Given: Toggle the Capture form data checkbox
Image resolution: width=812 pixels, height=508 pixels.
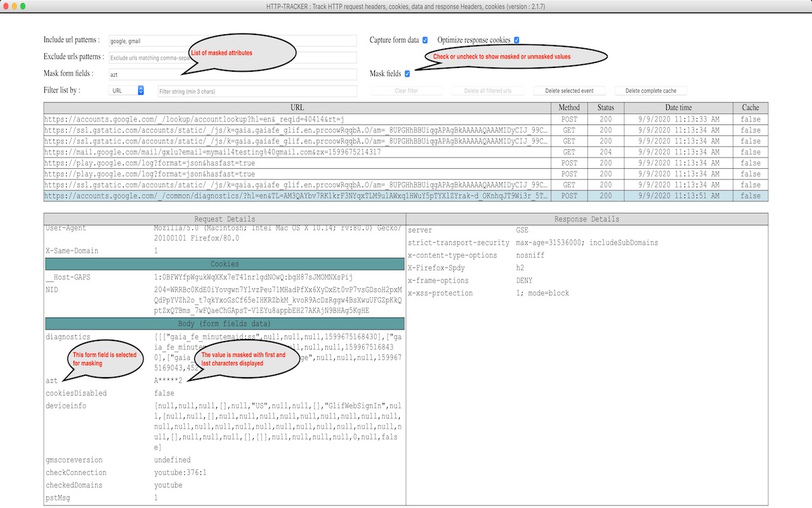Looking at the screenshot, I should coord(425,40).
